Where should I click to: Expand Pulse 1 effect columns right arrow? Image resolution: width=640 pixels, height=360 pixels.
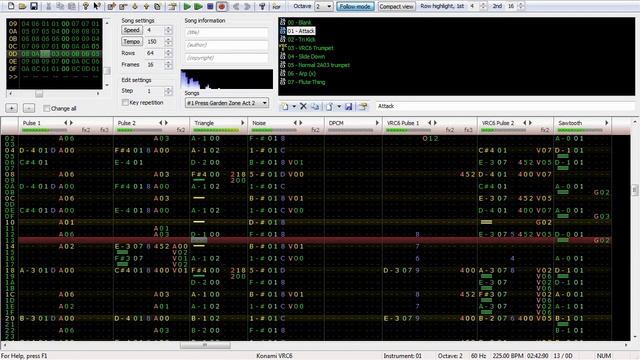pos(71,123)
